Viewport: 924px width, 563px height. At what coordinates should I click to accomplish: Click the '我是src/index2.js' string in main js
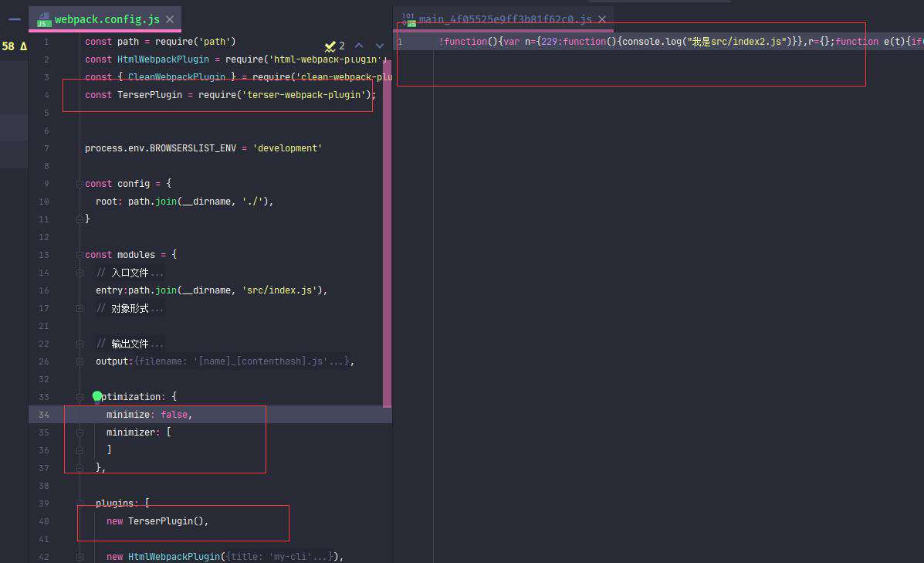click(x=737, y=42)
